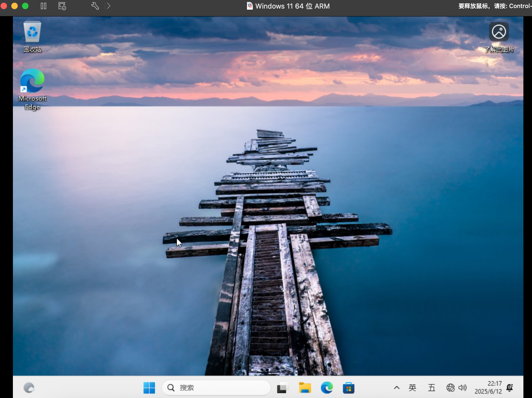
Task: Launch File Explorer from taskbar
Action: pyautogui.click(x=305, y=388)
